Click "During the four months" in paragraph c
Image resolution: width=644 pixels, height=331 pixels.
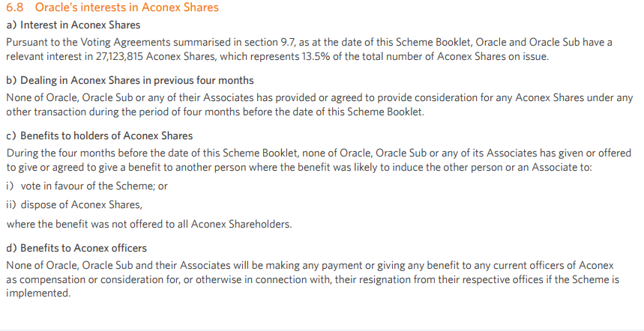pyautogui.click(x=61, y=153)
